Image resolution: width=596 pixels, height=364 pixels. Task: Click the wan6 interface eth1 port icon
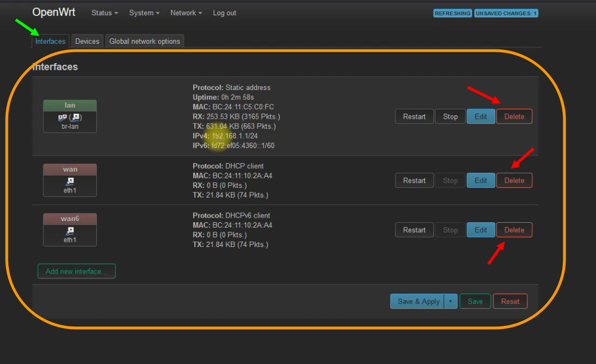[x=70, y=231]
